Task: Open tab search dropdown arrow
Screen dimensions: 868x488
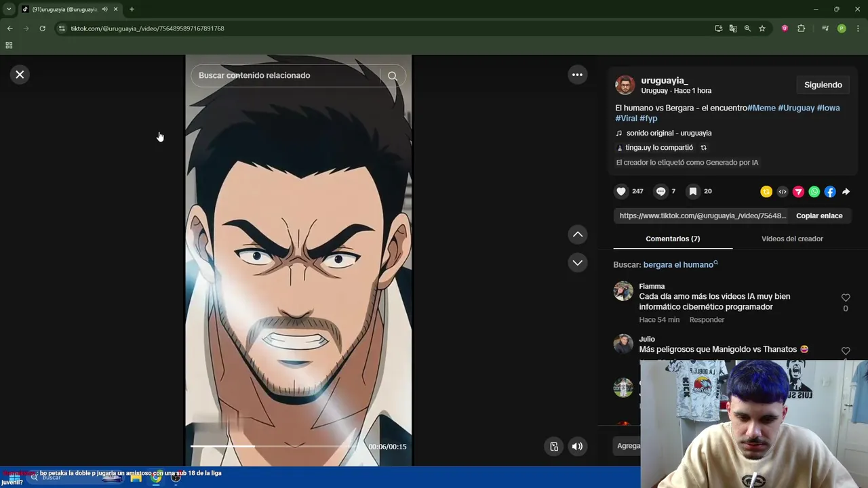Action: click(x=9, y=9)
